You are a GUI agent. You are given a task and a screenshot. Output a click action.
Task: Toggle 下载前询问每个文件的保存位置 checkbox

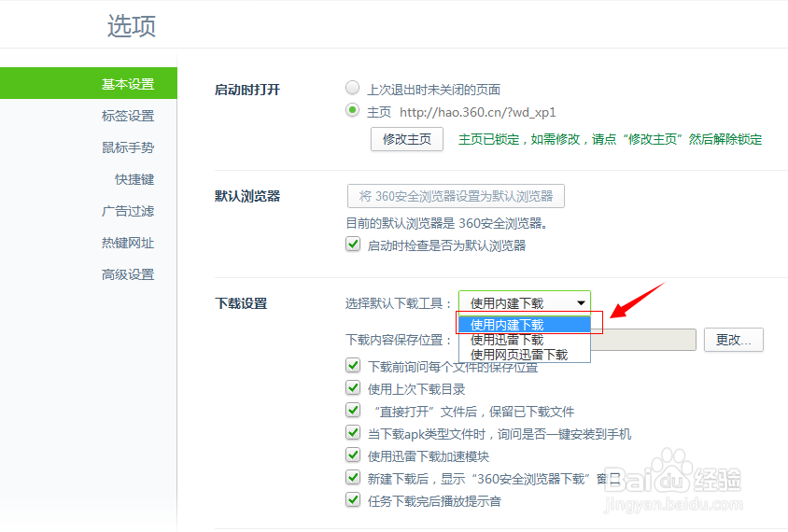point(353,365)
